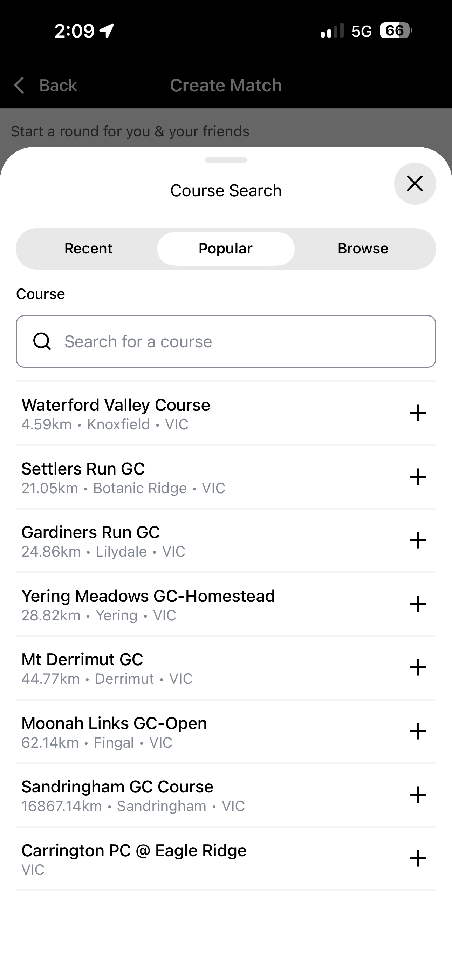This screenshot has height=980, width=452.
Task: Tap the sheet drag handle
Action: point(226,160)
